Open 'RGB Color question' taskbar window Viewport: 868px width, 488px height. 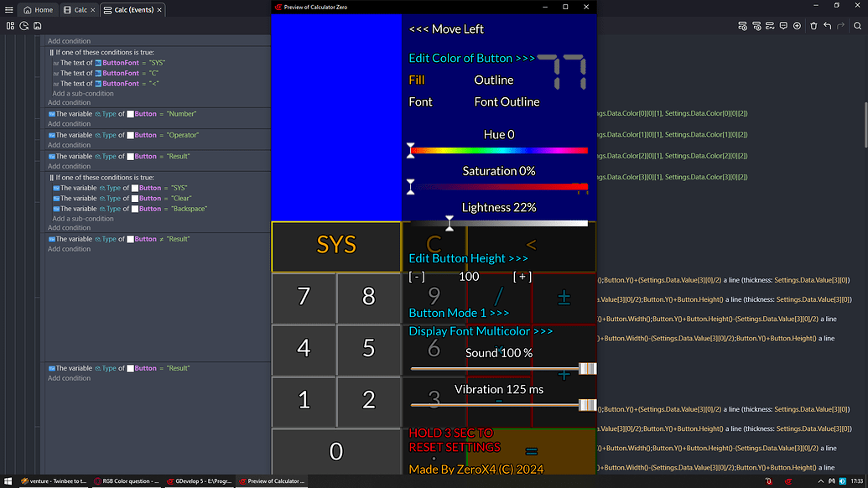[x=127, y=481]
